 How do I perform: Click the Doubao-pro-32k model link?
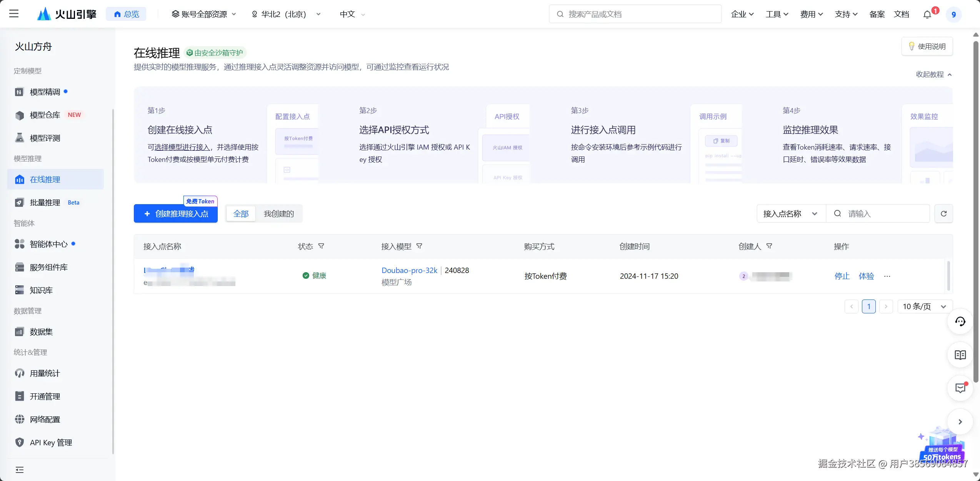coord(409,270)
